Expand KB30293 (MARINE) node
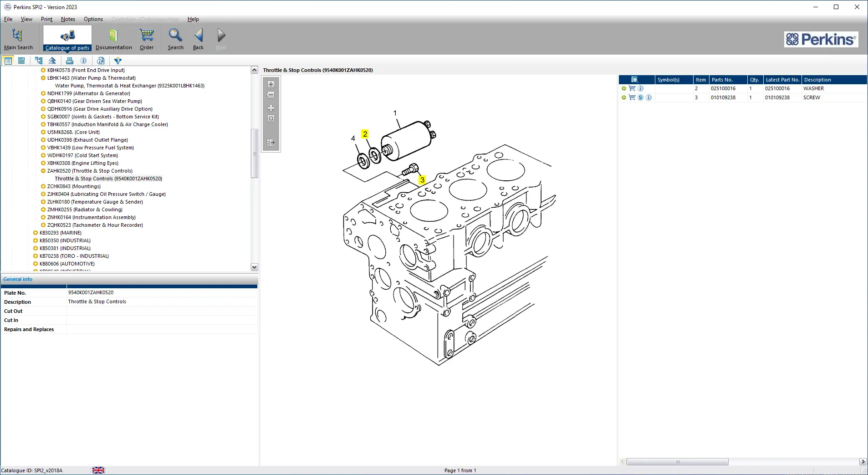This screenshot has height=475, width=868. pyautogui.click(x=36, y=233)
